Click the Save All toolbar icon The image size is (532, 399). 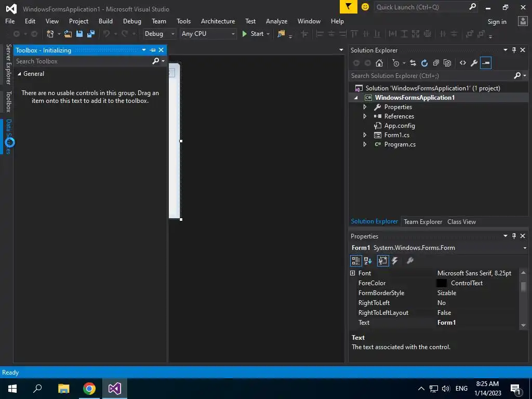point(91,34)
